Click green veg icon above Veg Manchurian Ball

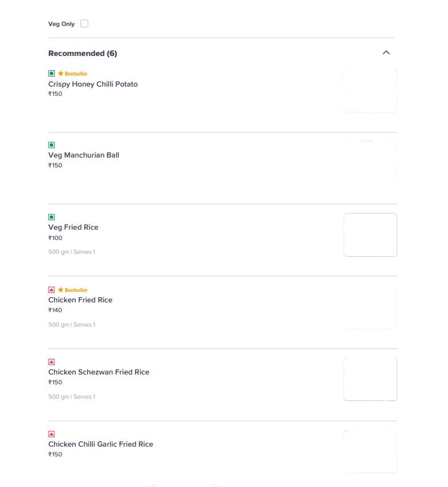[51, 145]
